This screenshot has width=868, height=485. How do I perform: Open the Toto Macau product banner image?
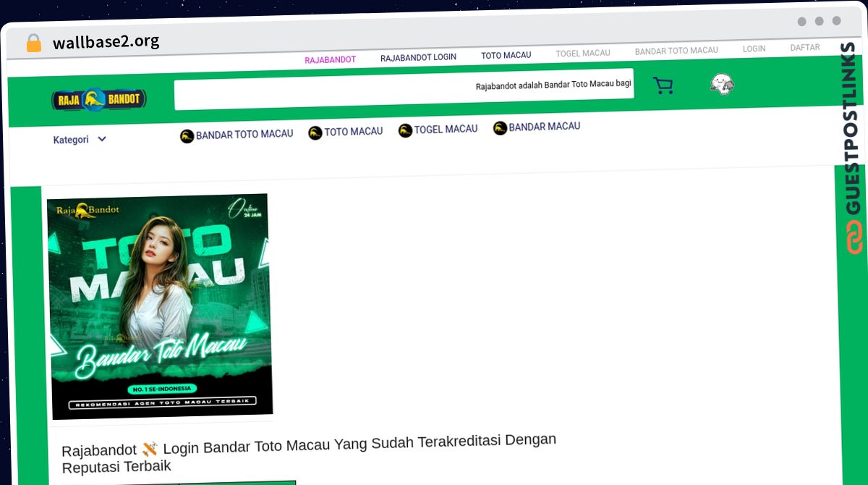[160, 306]
